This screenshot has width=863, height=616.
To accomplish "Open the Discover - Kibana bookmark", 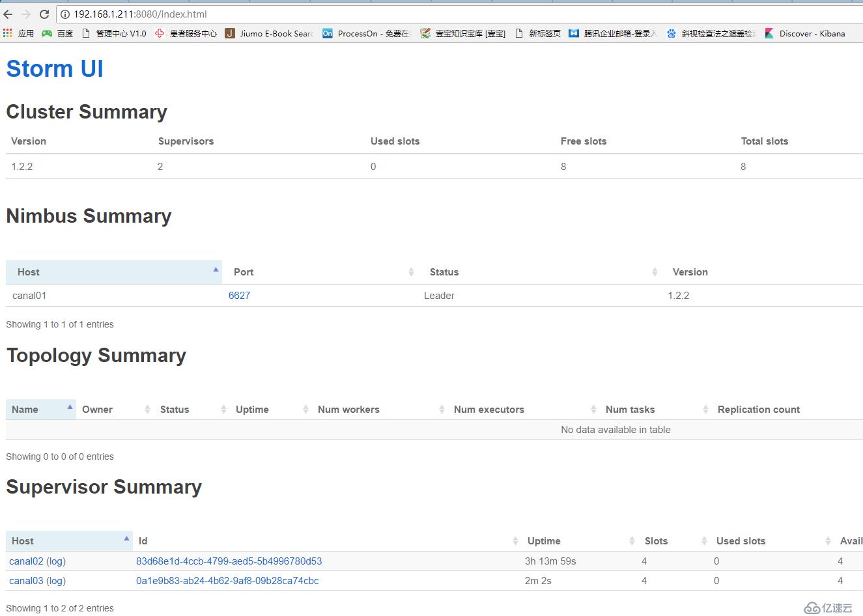I will [805, 33].
